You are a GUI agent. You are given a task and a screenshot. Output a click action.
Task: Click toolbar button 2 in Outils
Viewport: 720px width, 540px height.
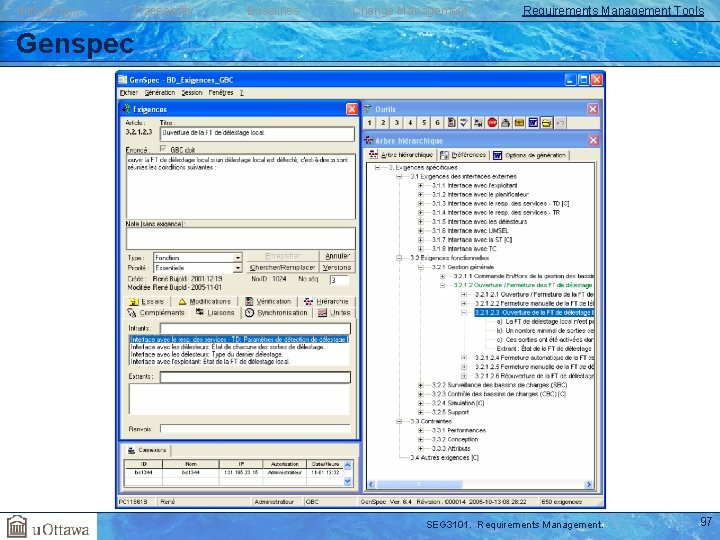point(383,123)
